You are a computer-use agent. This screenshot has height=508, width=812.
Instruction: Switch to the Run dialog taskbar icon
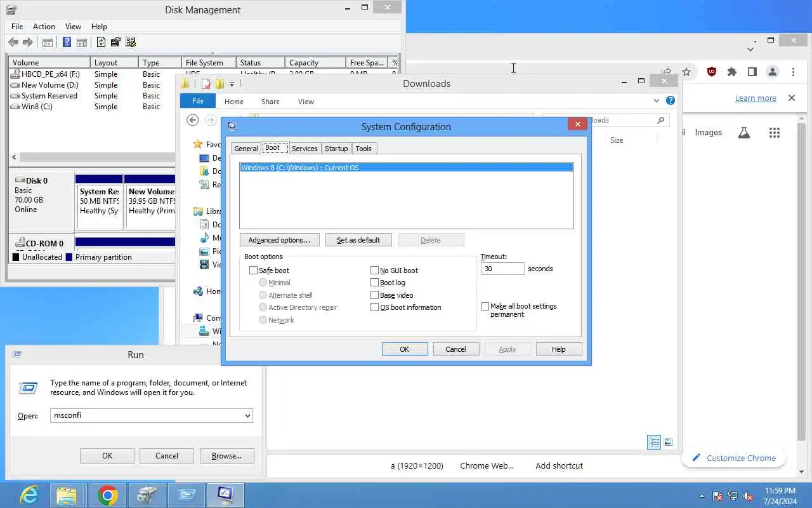(187, 495)
